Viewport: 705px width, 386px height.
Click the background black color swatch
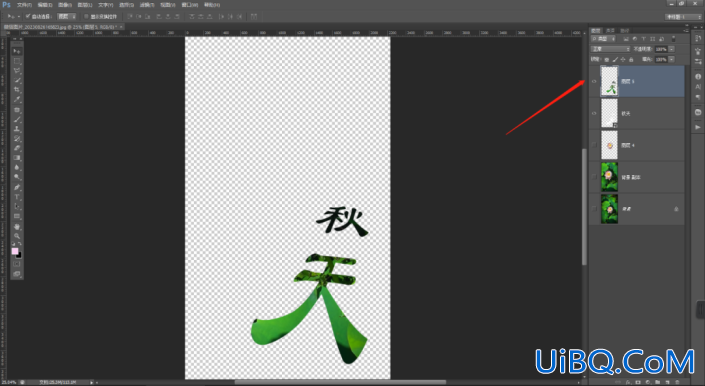coord(19,255)
